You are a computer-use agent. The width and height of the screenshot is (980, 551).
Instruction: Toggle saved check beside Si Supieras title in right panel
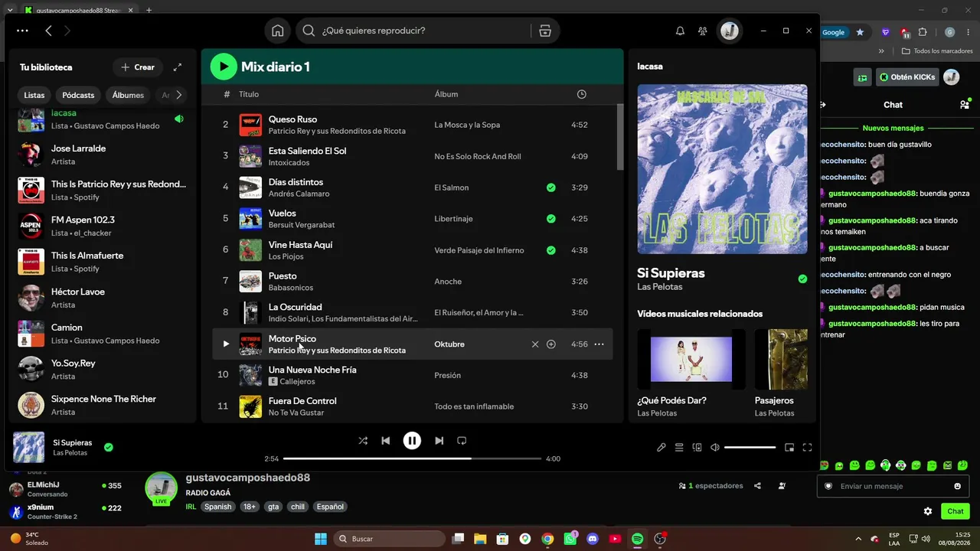point(802,279)
